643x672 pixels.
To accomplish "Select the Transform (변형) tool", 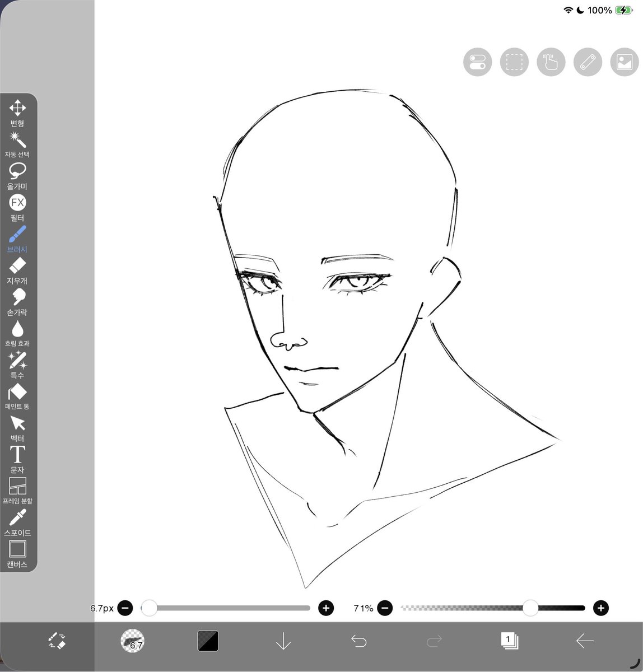I will click(x=17, y=114).
